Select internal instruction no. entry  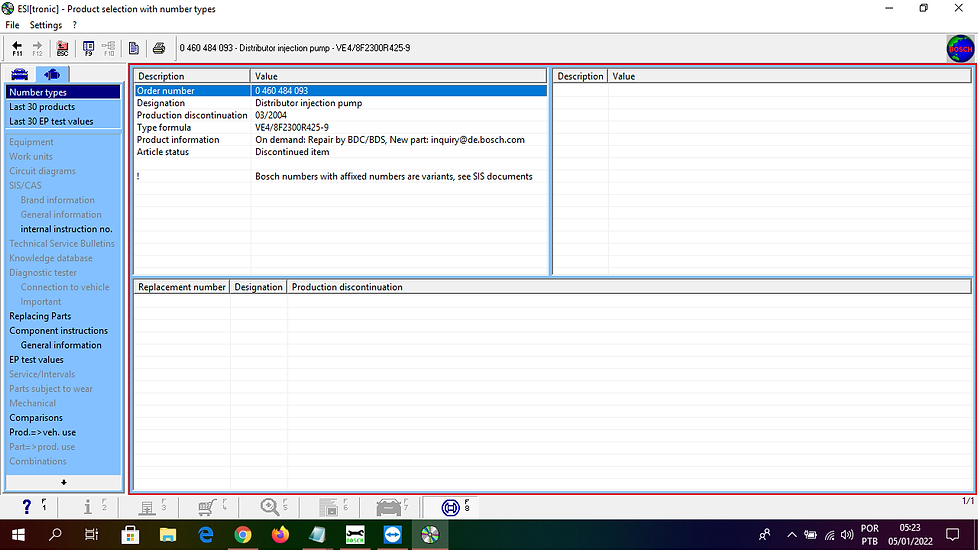click(x=66, y=229)
